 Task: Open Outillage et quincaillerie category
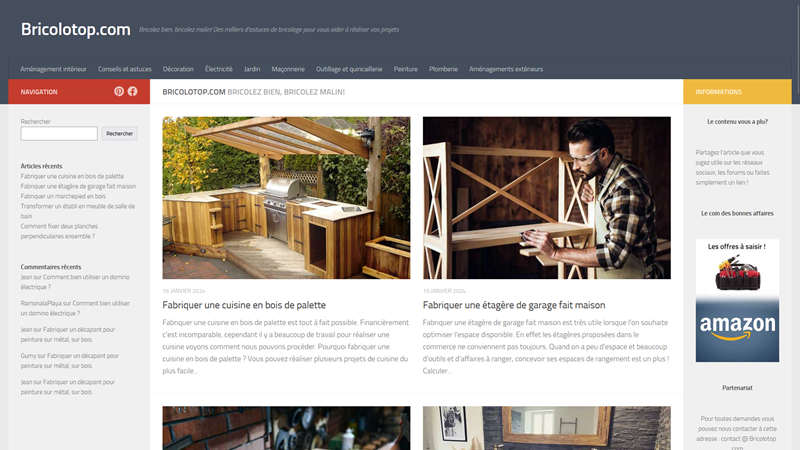[349, 69]
